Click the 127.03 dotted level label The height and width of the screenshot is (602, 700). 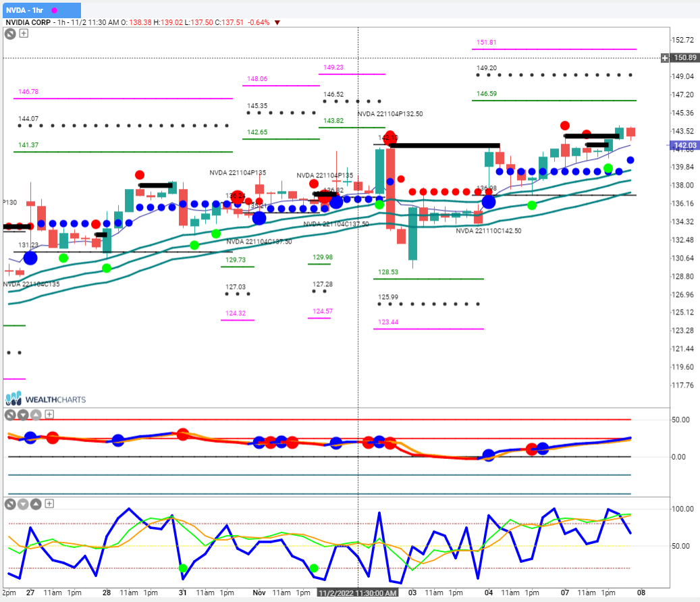(x=236, y=287)
